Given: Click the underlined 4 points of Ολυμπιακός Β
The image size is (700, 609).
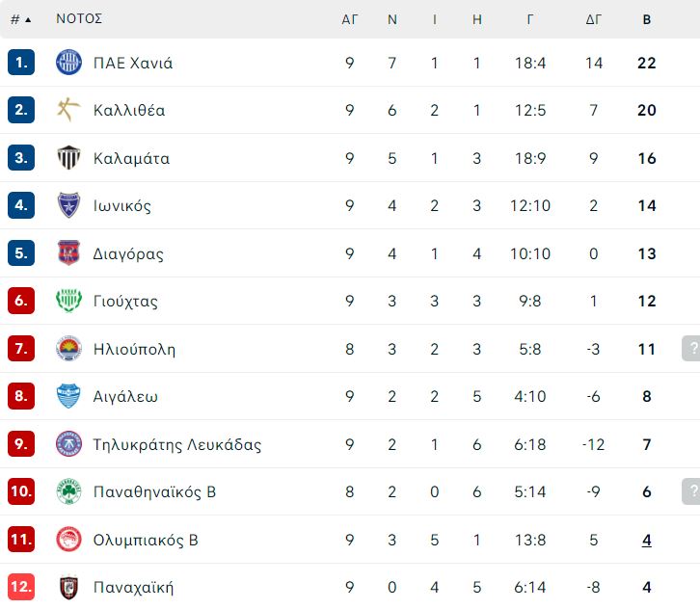Looking at the screenshot, I should [x=646, y=540].
